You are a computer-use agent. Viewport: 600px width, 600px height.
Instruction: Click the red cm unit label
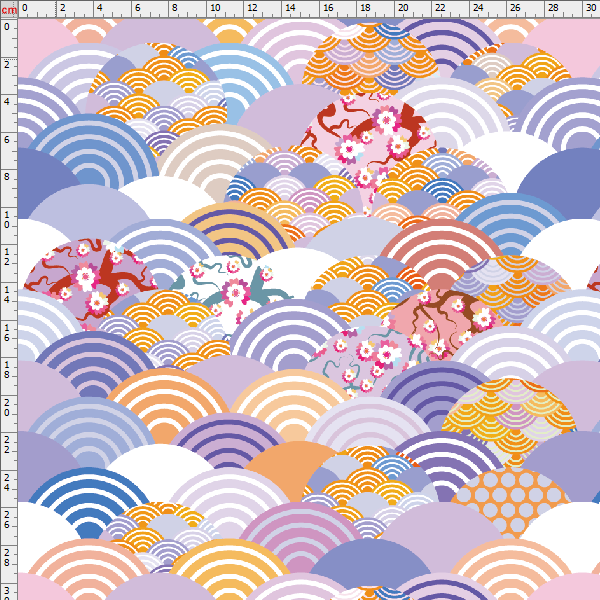[9, 10]
